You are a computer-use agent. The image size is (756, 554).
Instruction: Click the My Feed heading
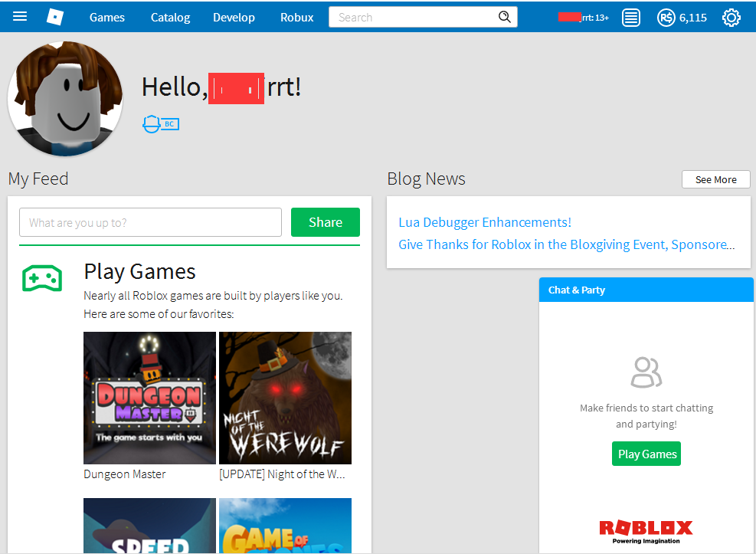tap(38, 179)
